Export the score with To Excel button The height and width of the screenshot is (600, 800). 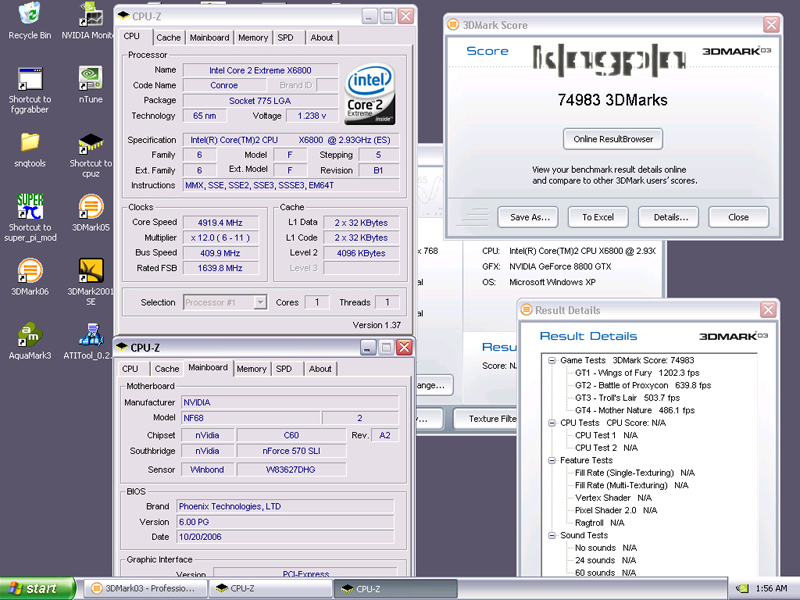598,217
